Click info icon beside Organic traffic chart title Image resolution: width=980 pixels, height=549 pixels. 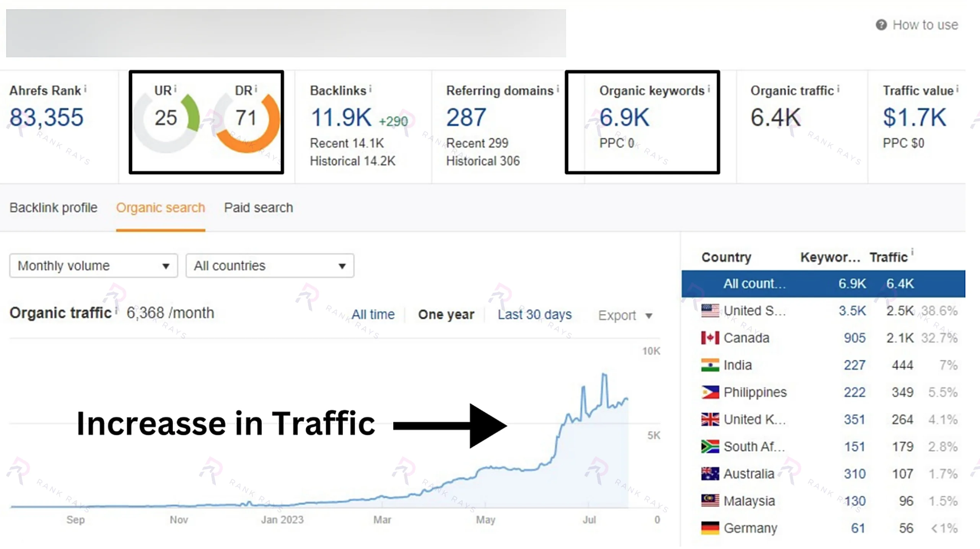tap(116, 310)
